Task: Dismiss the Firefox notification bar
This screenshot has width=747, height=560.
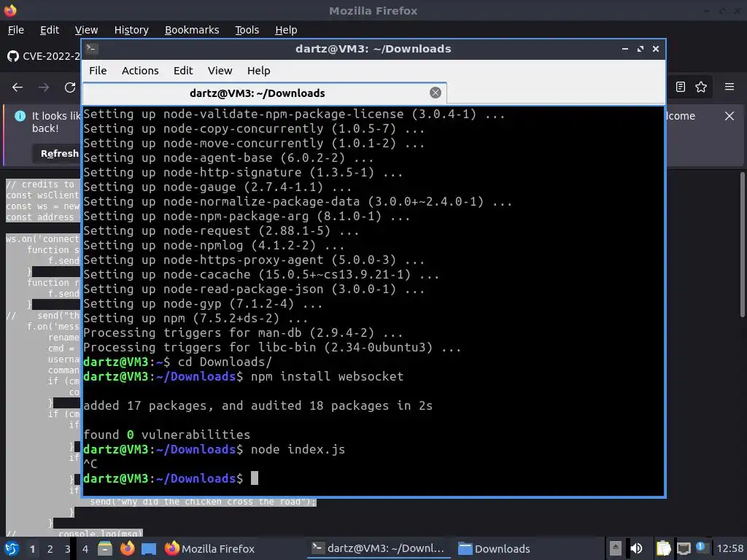Action: 729,116
